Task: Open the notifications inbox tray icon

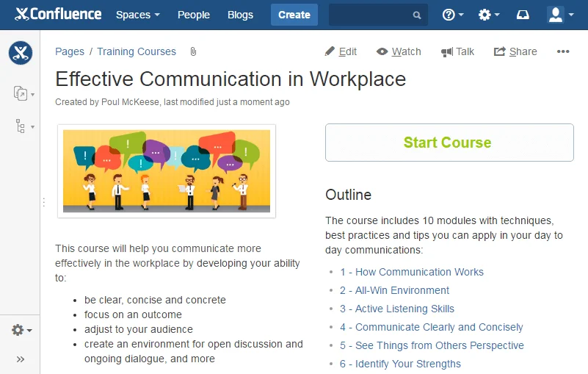Action: pos(523,15)
